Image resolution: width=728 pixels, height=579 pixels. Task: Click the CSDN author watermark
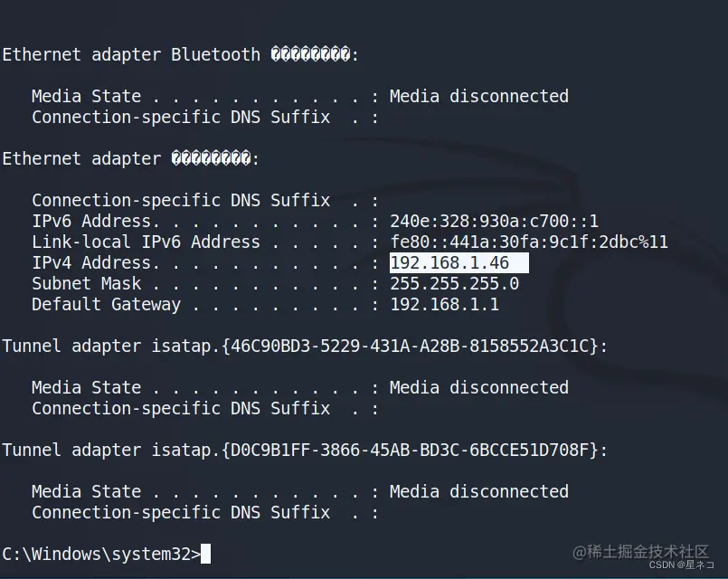683,565
